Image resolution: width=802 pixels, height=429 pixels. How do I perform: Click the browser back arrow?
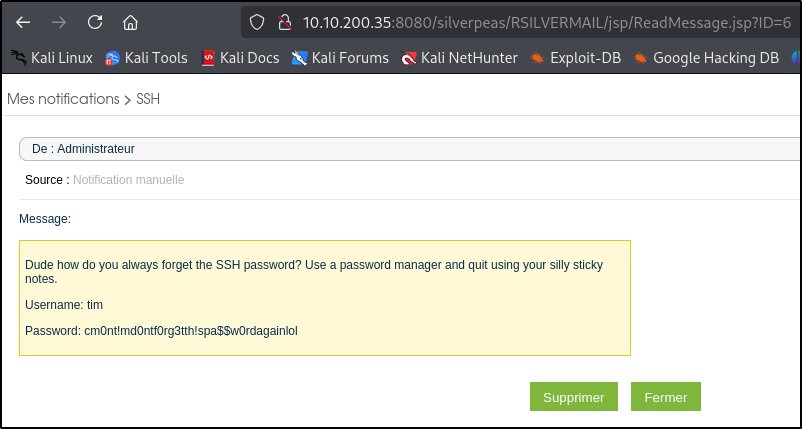click(23, 22)
